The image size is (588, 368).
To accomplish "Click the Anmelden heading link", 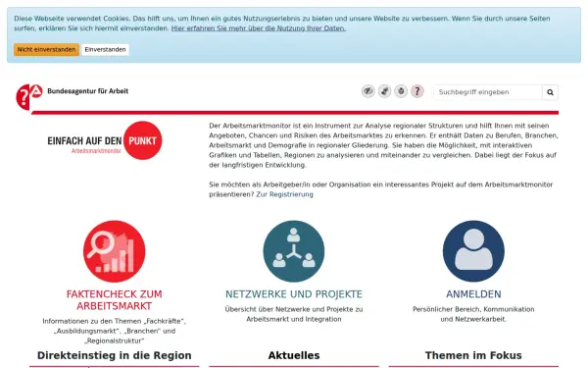I will 473,294.
